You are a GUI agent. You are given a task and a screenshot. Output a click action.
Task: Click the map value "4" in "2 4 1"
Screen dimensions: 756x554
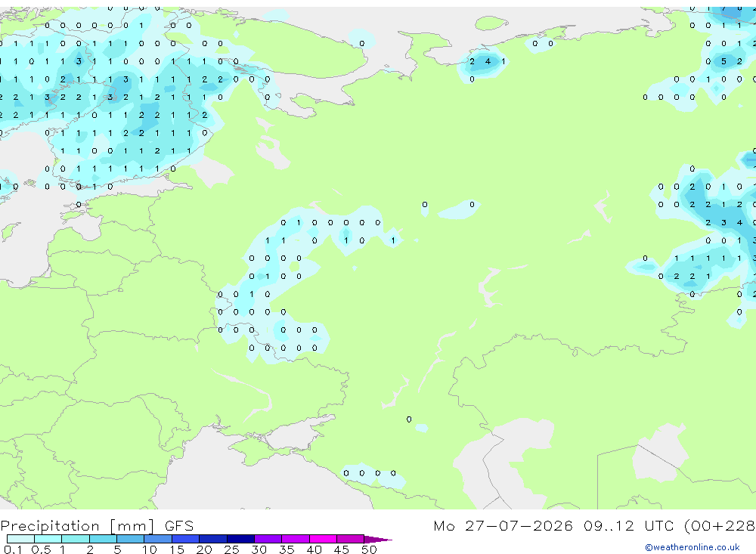click(x=488, y=61)
